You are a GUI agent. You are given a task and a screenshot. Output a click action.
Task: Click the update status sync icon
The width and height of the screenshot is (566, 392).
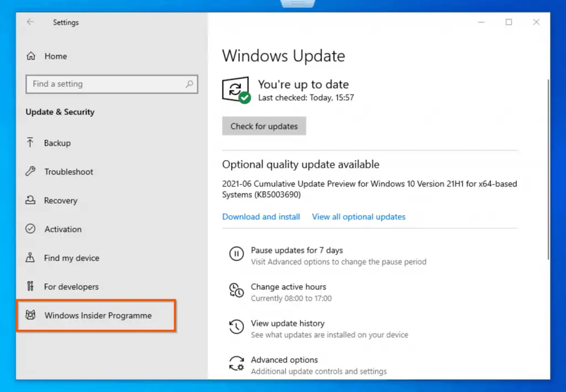(236, 90)
